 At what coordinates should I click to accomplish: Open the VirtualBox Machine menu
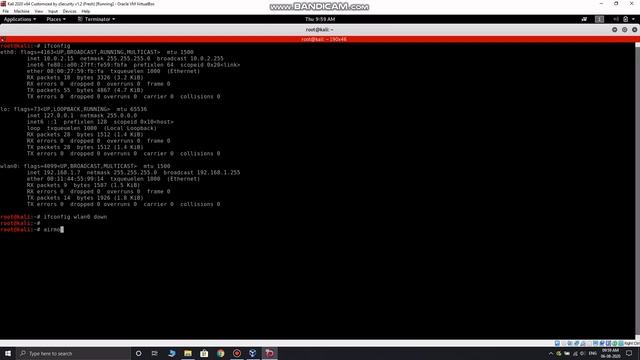22,11
